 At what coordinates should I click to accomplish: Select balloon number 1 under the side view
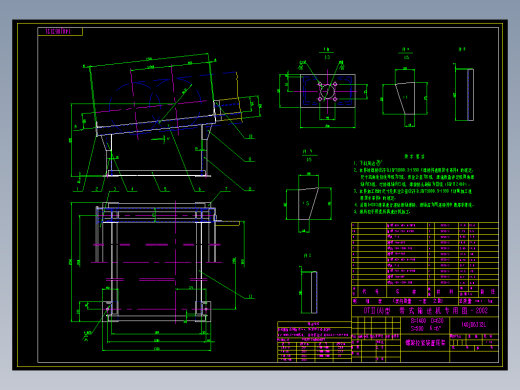(77, 189)
